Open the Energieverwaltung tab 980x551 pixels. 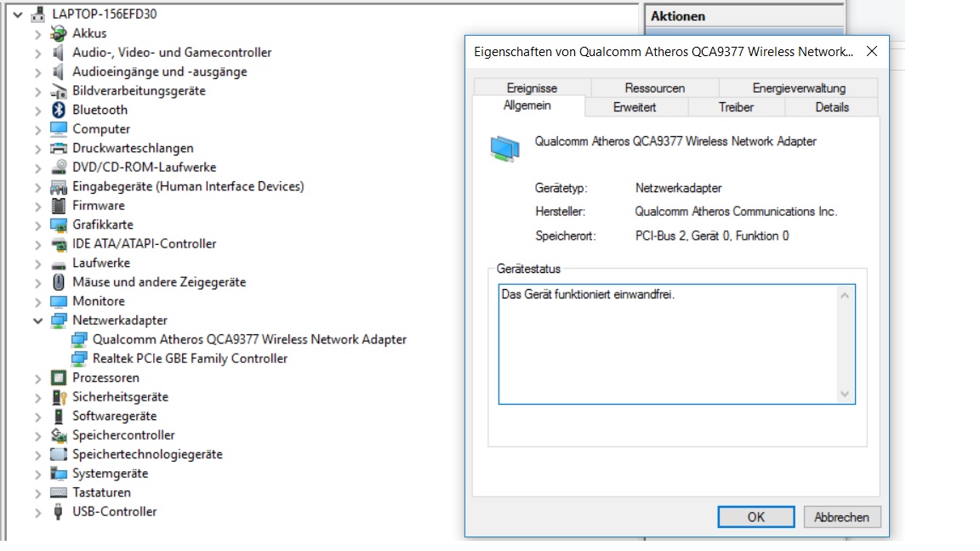pyautogui.click(x=799, y=88)
